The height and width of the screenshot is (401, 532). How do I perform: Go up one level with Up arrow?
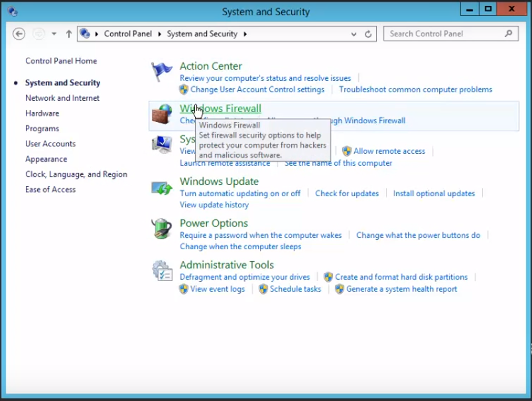pos(69,34)
